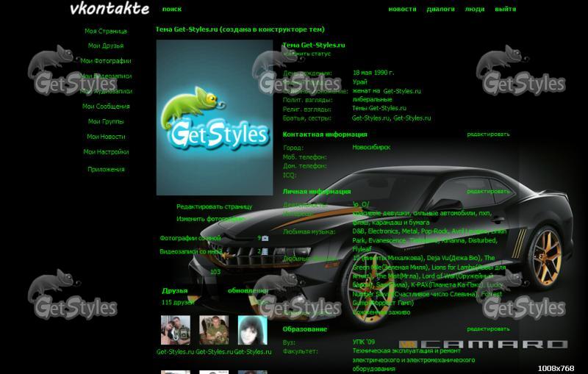Viewport: 588px width, 374px height.
Task: Click the Друзья section header
Action: [x=175, y=291]
